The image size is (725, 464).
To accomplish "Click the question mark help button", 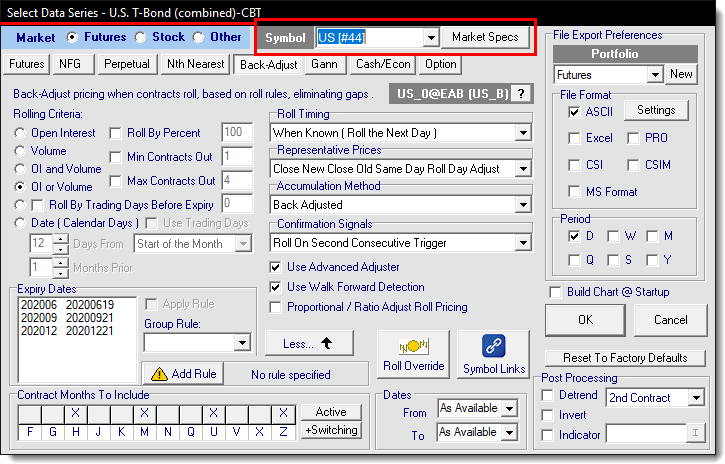I will click(522, 94).
